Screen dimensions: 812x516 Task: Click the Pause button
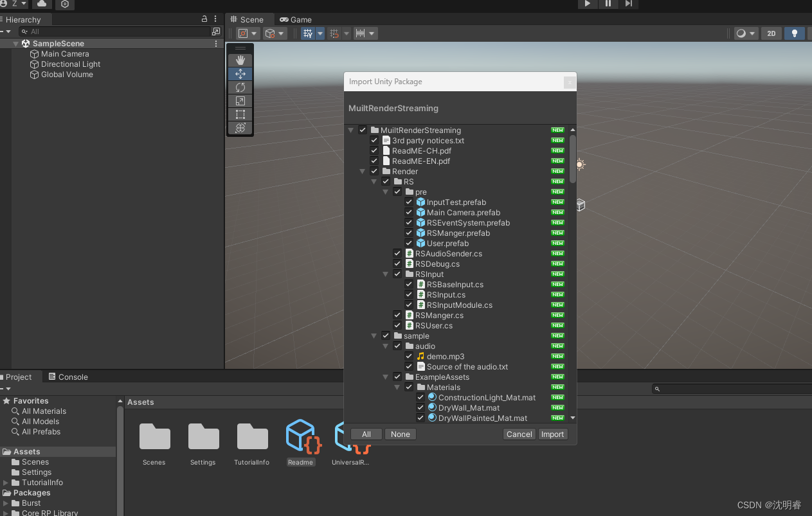click(x=608, y=4)
